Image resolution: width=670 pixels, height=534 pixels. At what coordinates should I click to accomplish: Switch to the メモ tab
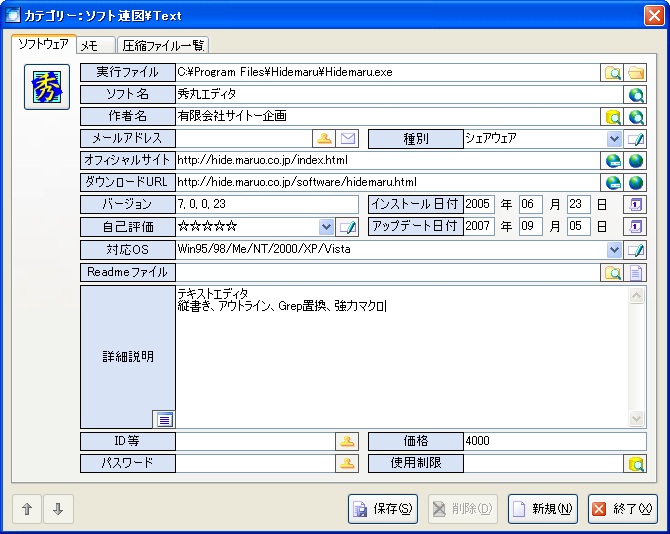tap(96, 45)
